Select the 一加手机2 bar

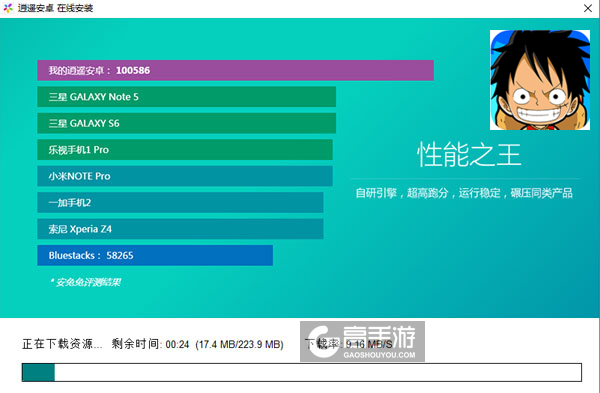click(x=180, y=202)
